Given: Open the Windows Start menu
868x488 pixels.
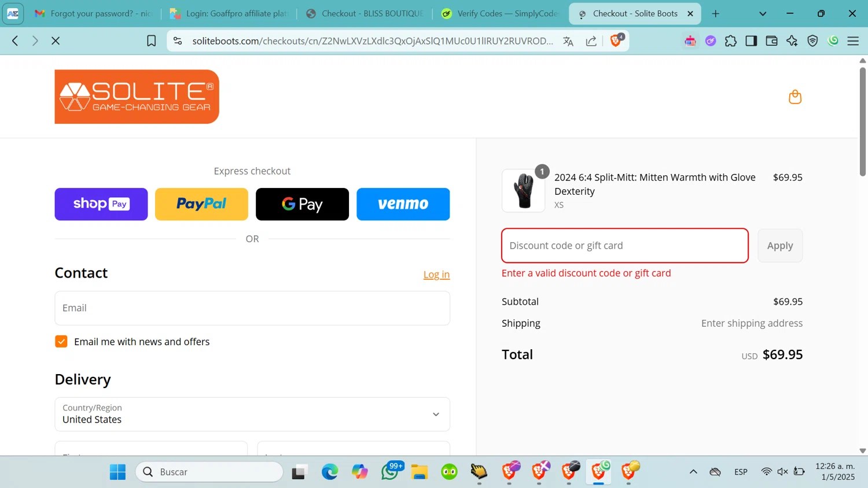Looking at the screenshot, I should [x=117, y=472].
